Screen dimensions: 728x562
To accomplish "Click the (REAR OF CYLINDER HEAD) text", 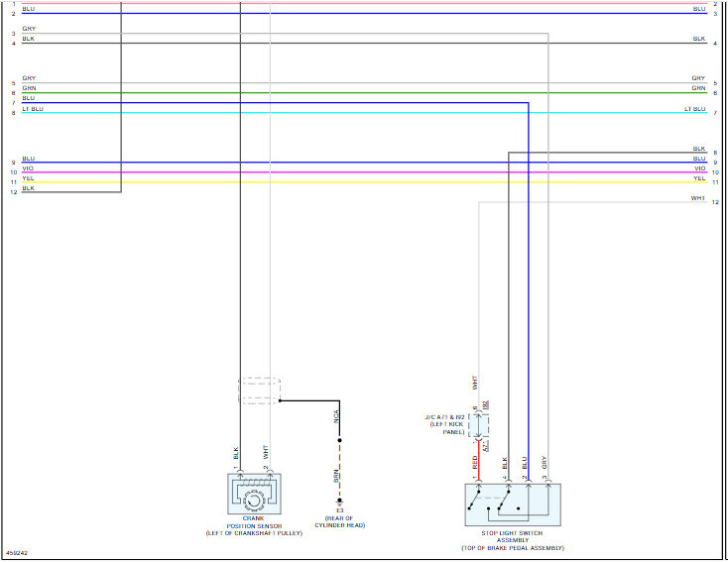I will tap(340, 521).
